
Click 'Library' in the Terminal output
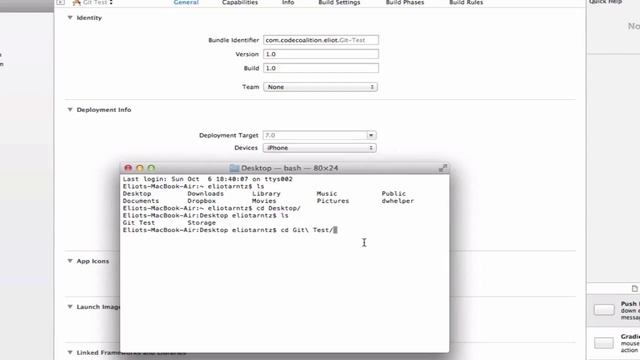pos(266,193)
